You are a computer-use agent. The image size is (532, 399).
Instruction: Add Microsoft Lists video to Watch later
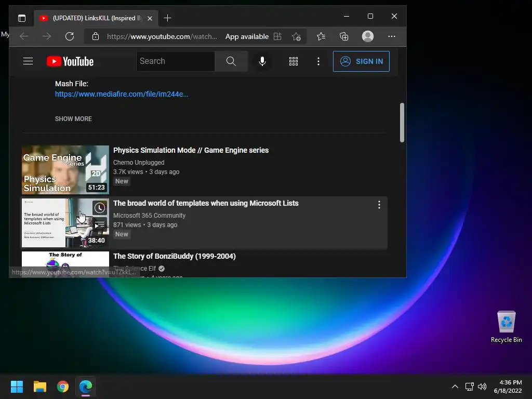tap(100, 208)
